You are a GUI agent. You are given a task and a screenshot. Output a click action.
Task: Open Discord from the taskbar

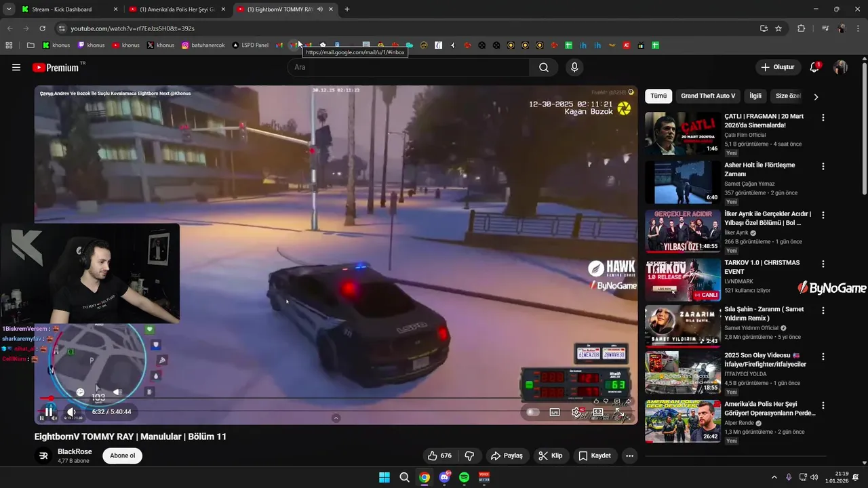click(444, 477)
